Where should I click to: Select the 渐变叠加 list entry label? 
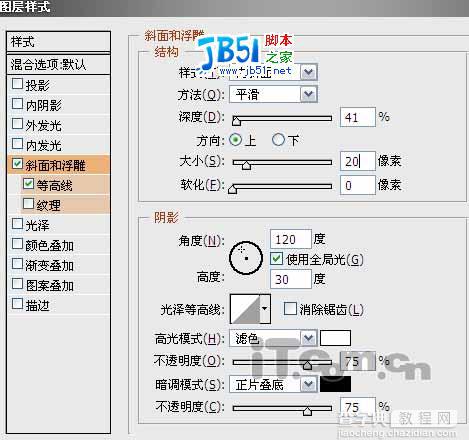(x=50, y=266)
